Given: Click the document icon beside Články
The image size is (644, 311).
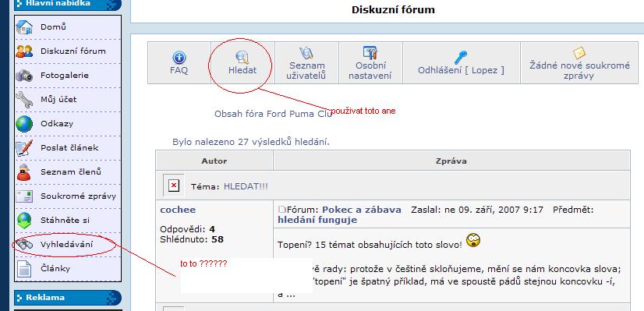Looking at the screenshot, I should [x=24, y=269].
